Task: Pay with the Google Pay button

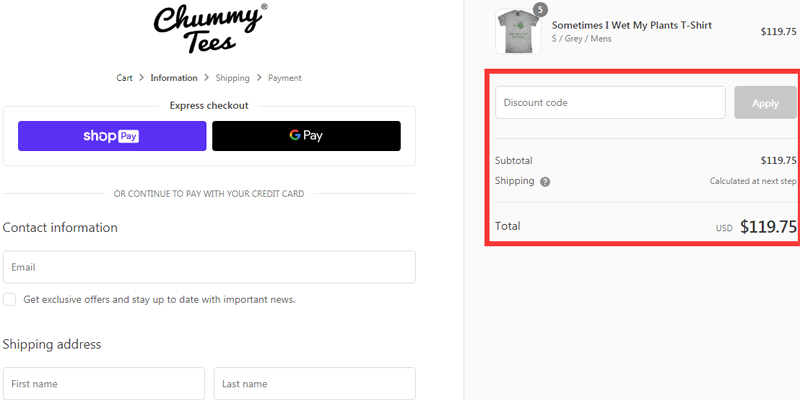Action: (x=306, y=136)
